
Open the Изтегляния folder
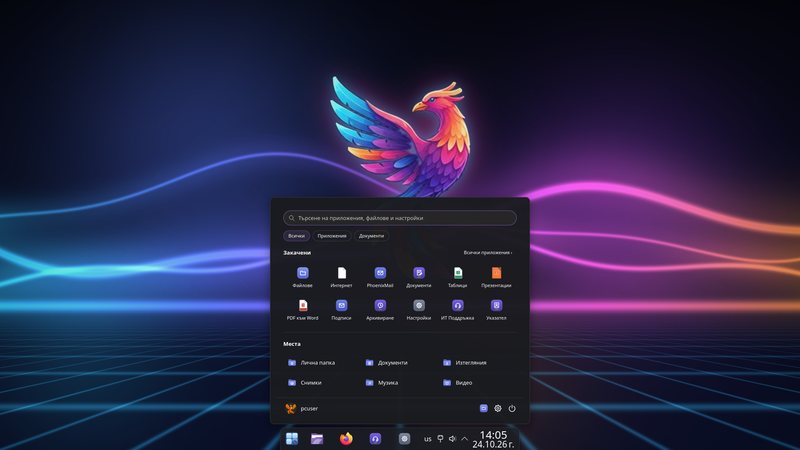click(464, 363)
